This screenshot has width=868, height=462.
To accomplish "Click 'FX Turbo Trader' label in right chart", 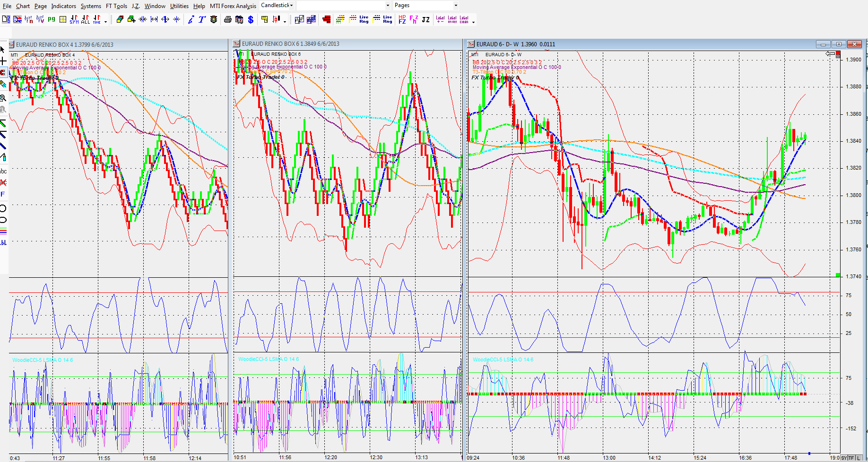I will click(x=495, y=77).
